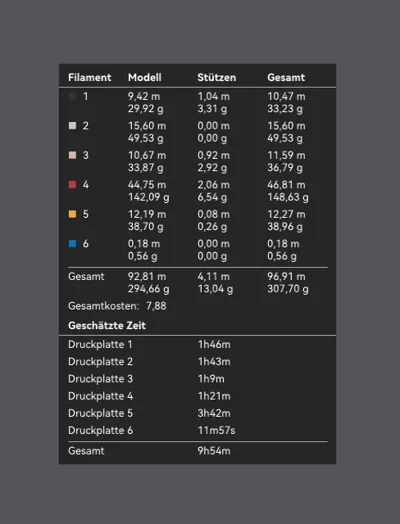Viewport: 400px width, 524px height.
Task: Click the blue filament 6 color swatch
Action: (x=73, y=243)
